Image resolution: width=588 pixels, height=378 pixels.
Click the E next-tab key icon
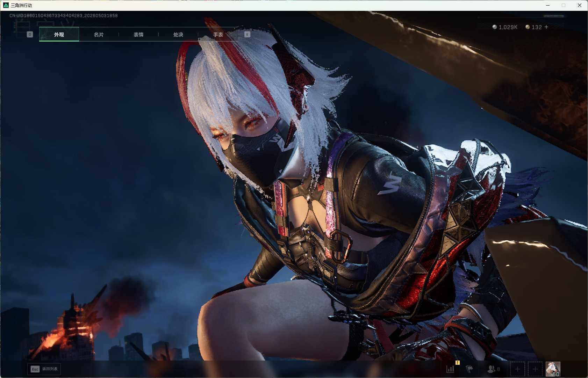pyautogui.click(x=247, y=34)
